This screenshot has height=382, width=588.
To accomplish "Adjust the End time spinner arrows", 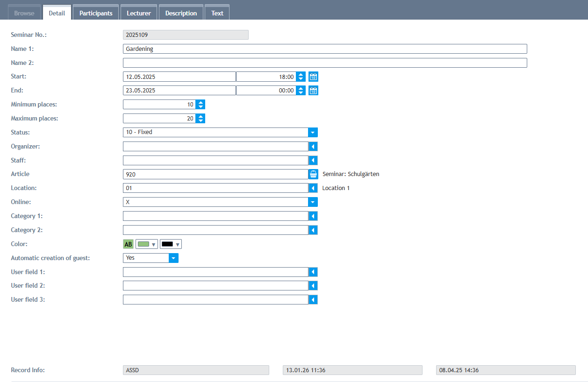I will click(x=301, y=91).
